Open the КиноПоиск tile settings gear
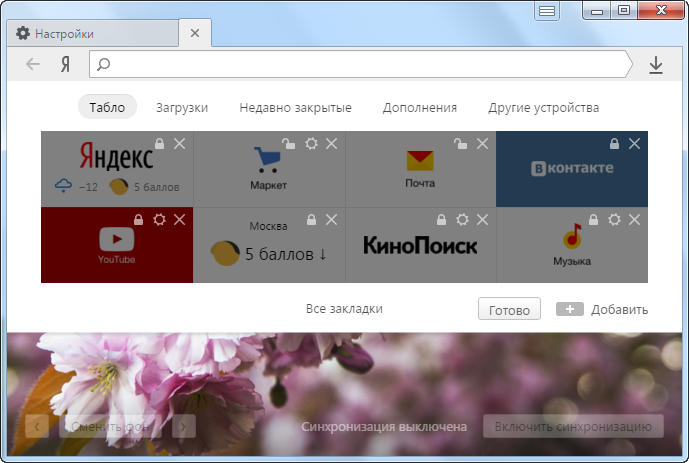The height and width of the screenshot is (463, 689). [462, 220]
